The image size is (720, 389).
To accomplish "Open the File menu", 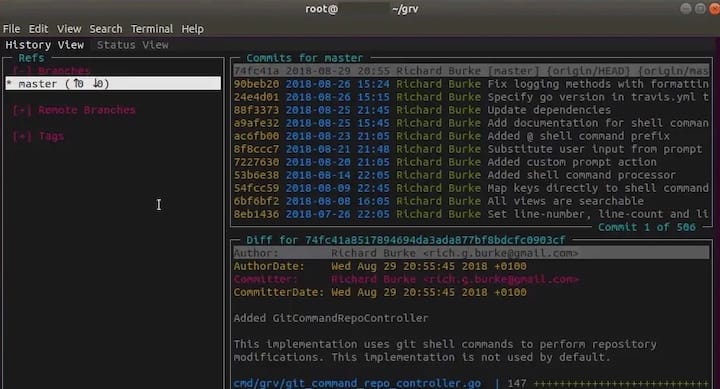I will click(x=11, y=29).
